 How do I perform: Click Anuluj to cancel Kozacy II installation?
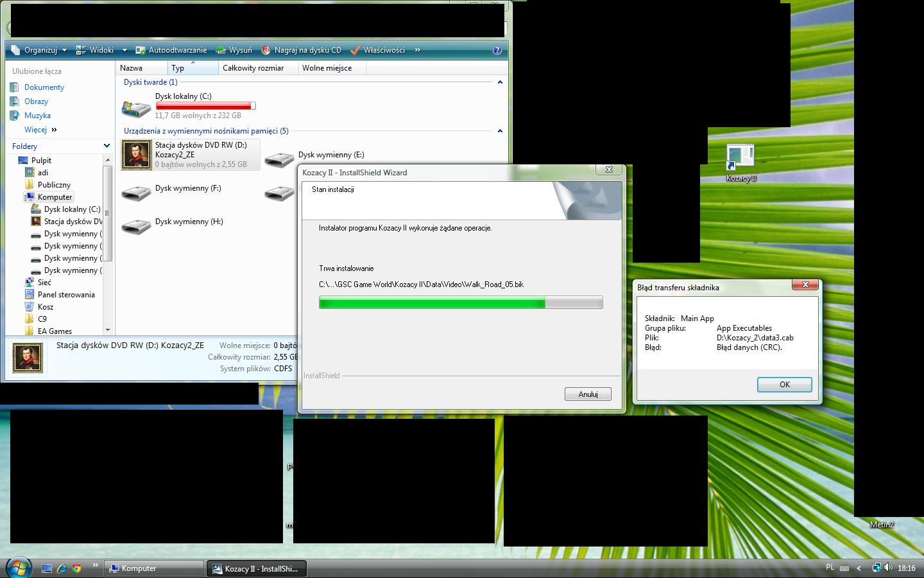[588, 394]
